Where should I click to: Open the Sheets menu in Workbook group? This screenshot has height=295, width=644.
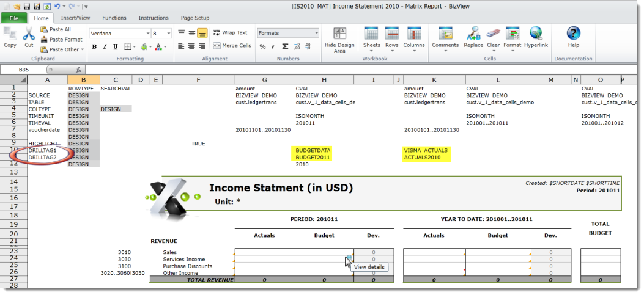pyautogui.click(x=371, y=40)
